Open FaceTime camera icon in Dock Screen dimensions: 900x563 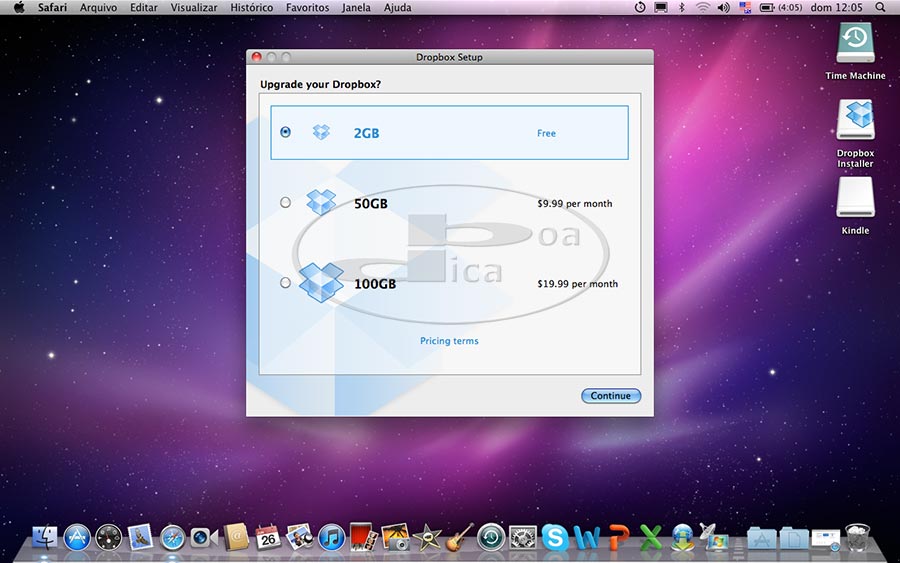204,538
